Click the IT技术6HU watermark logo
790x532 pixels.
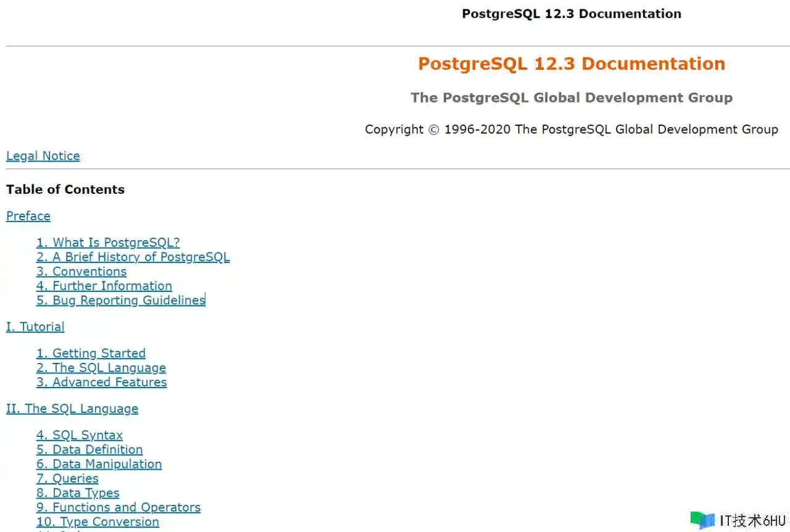738,520
